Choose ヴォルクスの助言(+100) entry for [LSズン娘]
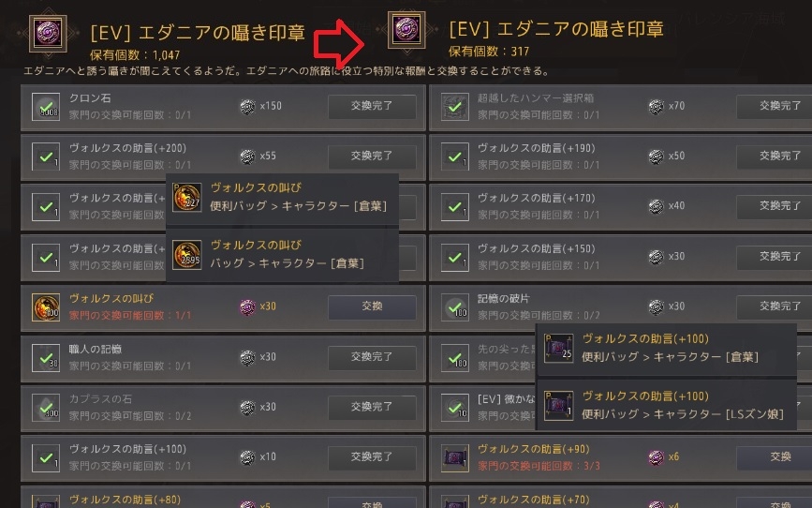 pyautogui.click(x=666, y=405)
